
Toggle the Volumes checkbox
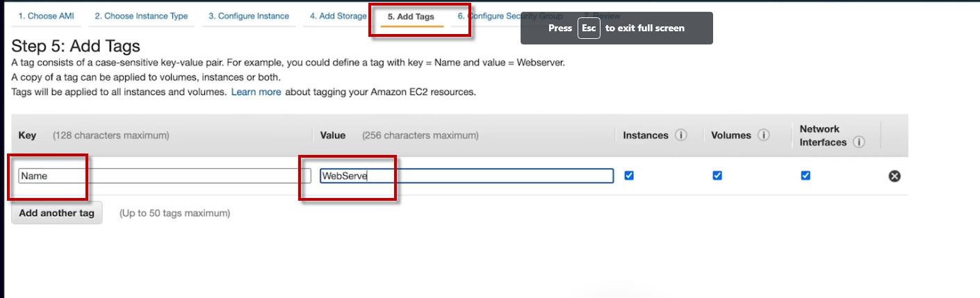pos(717,176)
